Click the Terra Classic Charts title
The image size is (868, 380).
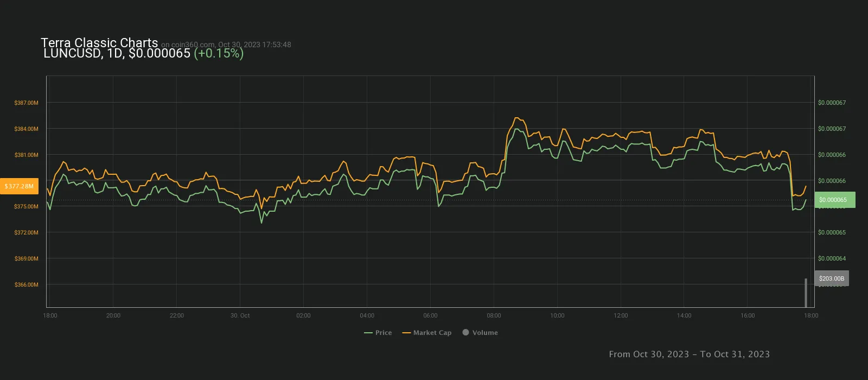coord(99,43)
